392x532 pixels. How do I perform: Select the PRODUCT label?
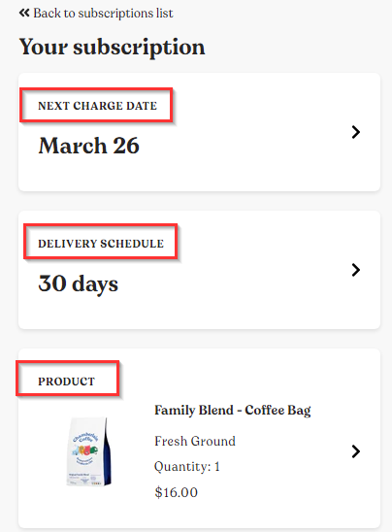pos(66,382)
